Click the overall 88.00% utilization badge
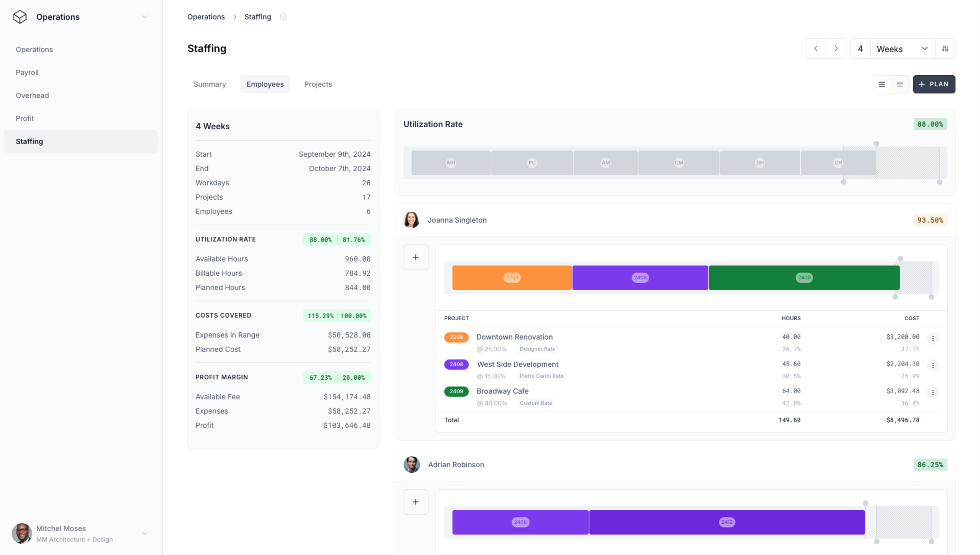Screen dimensions: 980x555 (x=930, y=124)
